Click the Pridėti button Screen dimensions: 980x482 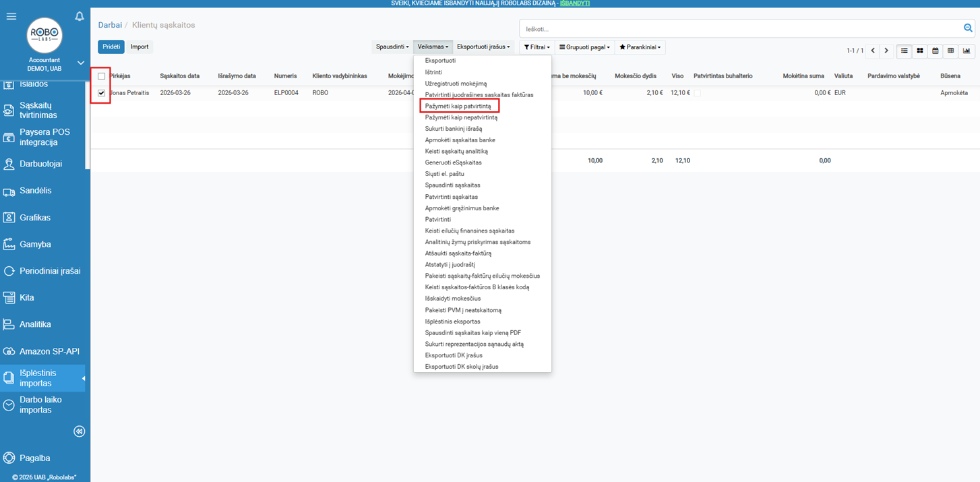(111, 47)
